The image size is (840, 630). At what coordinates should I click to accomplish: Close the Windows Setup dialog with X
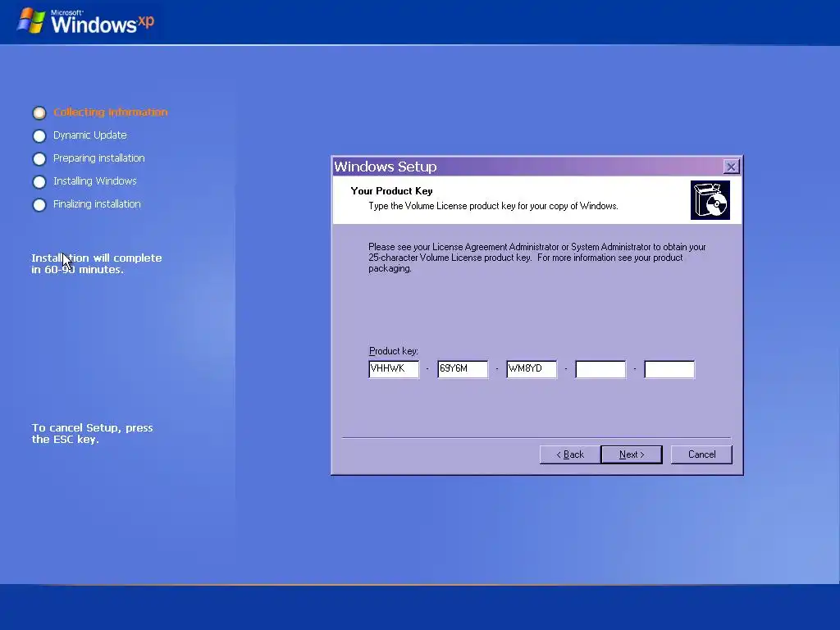pyautogui.click(x=731, y=167)
